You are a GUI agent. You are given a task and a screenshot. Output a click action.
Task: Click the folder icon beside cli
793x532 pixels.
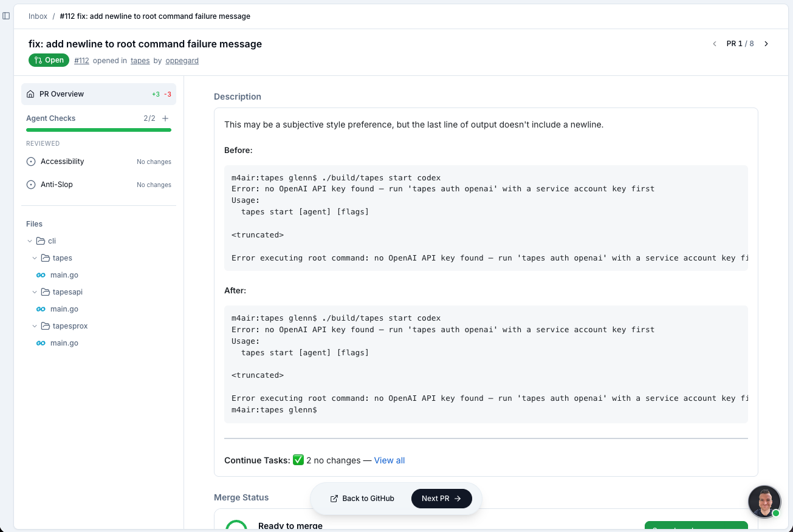[x=41, y=240]
